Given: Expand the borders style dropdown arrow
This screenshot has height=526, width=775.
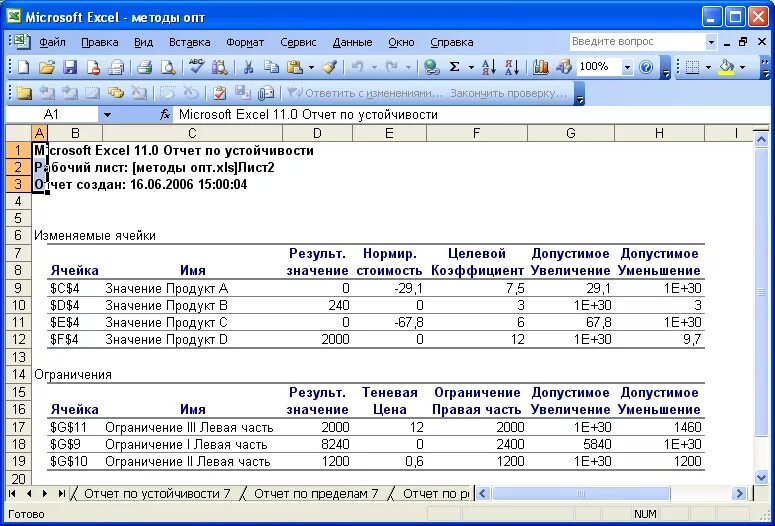Looking at the screenshot, I should click(708, 67).
